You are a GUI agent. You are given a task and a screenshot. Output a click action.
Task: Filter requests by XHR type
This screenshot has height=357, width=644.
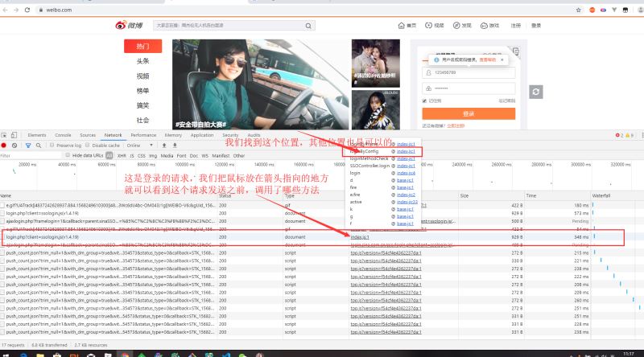click(122, 155)
